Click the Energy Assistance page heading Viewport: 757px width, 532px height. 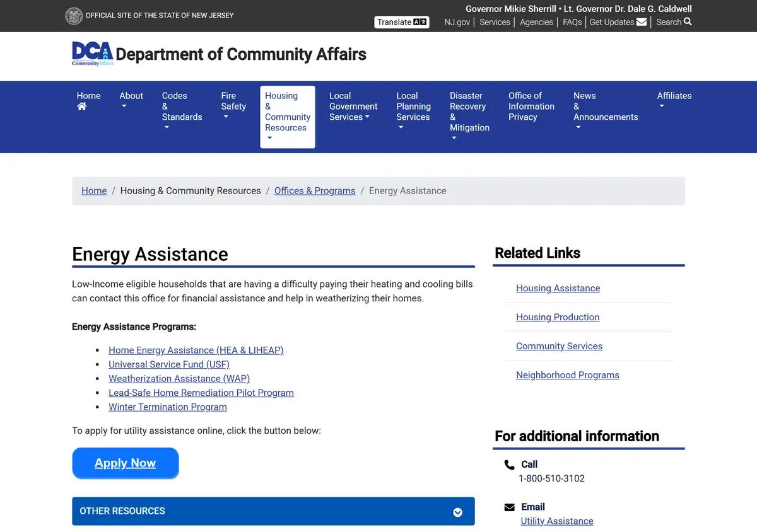point(150,254)
